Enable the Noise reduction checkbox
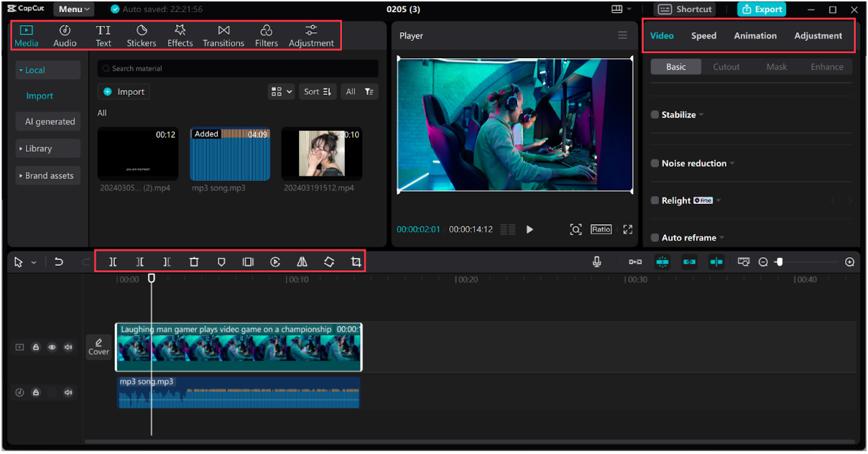Viewport: 868px width, 454px height. click(655, 164)
